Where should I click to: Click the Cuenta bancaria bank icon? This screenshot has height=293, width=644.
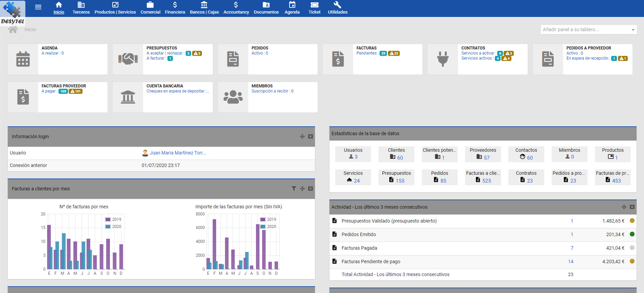[x=128, y=97]
